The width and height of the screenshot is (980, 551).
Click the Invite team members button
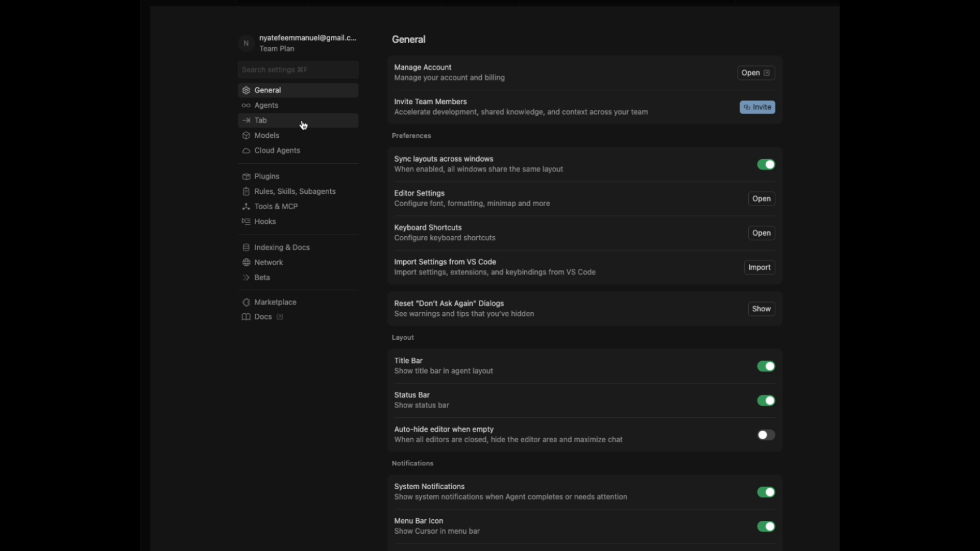pyautogui.click(x=757, y=107)
